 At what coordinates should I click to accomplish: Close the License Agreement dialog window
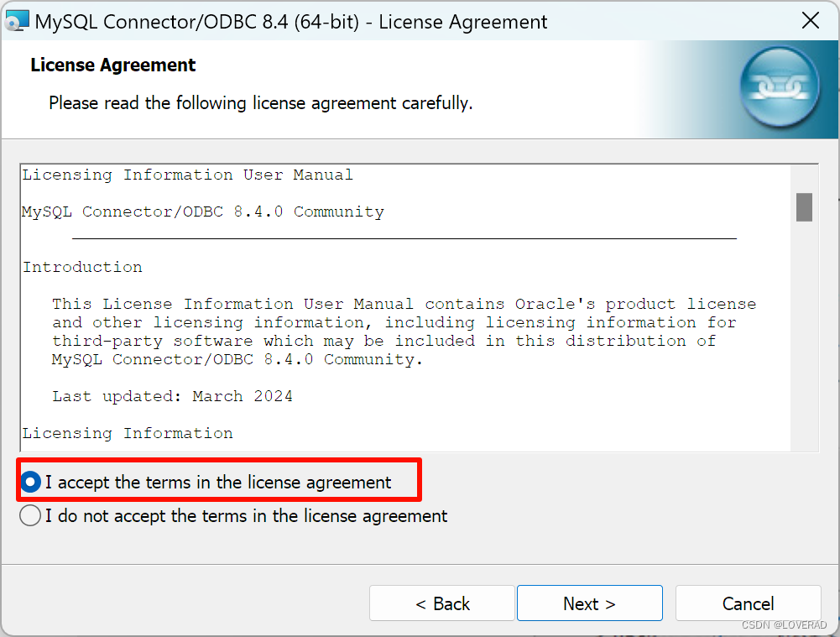[x=810, y=20]
